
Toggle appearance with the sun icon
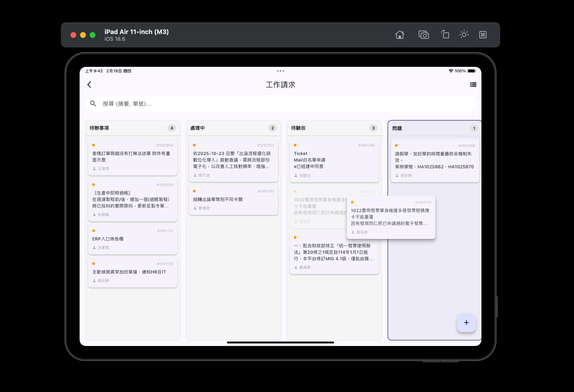pos(464,35)
